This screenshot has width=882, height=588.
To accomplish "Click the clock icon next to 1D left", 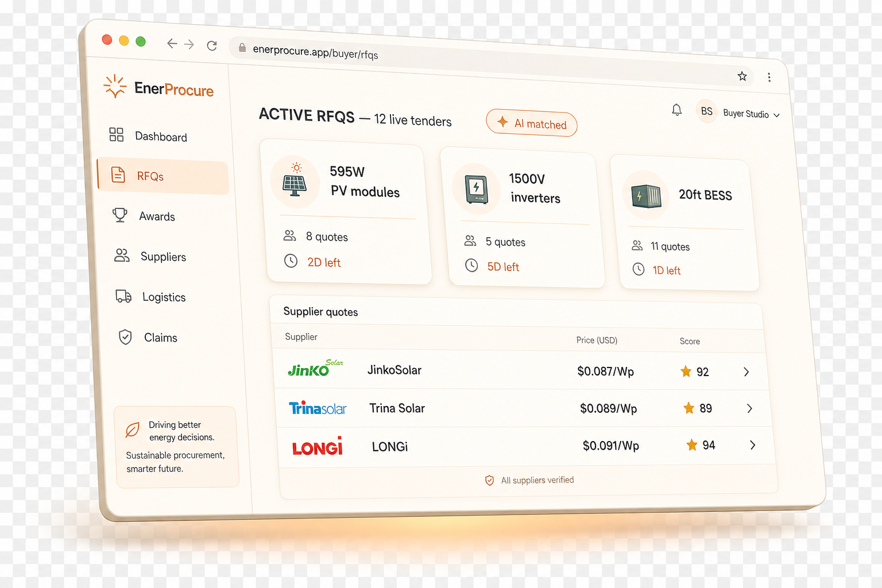I will [639, 269].
